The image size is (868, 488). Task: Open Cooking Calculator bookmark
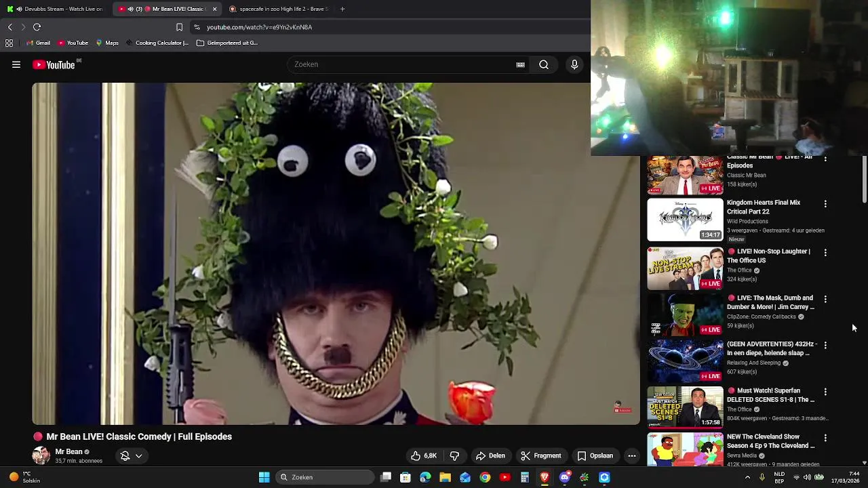(157, 43)
